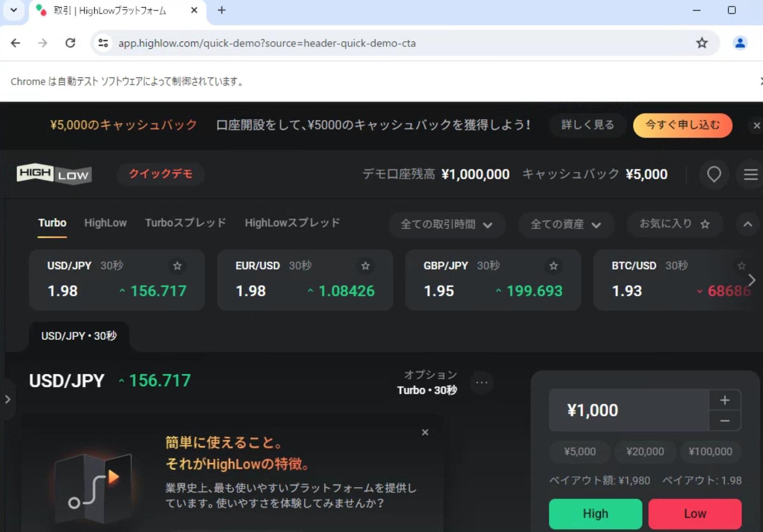763x532 pixels.
Task: Click the Turbo・30秒 option label
Action: pos(427,391)
